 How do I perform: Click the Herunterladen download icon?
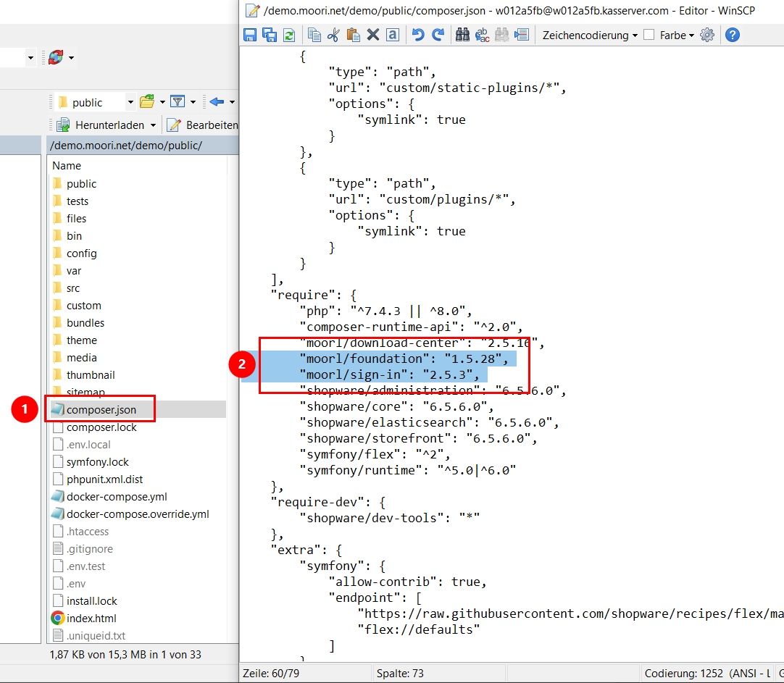pyautogui.click(x=63, y=125)
